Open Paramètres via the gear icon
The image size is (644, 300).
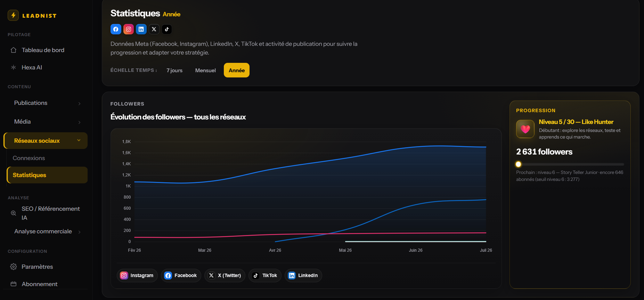[x=14, y=267]
